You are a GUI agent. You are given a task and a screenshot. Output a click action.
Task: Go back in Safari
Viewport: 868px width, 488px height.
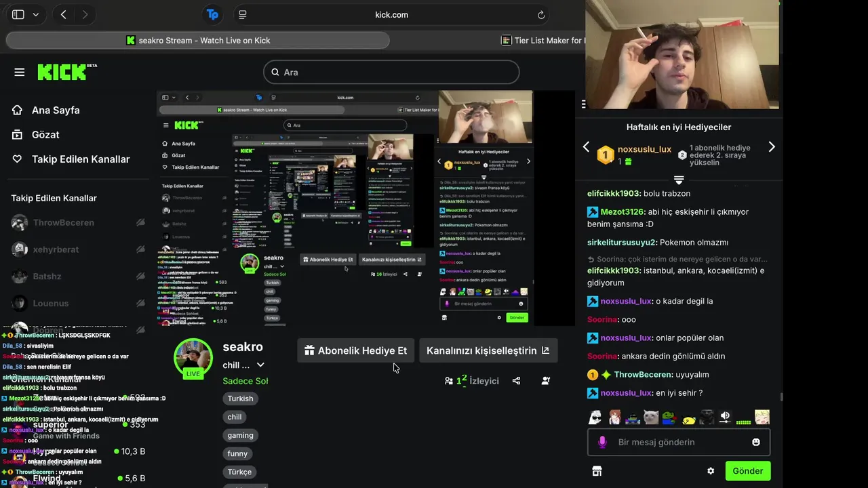[x=63, y=14]
